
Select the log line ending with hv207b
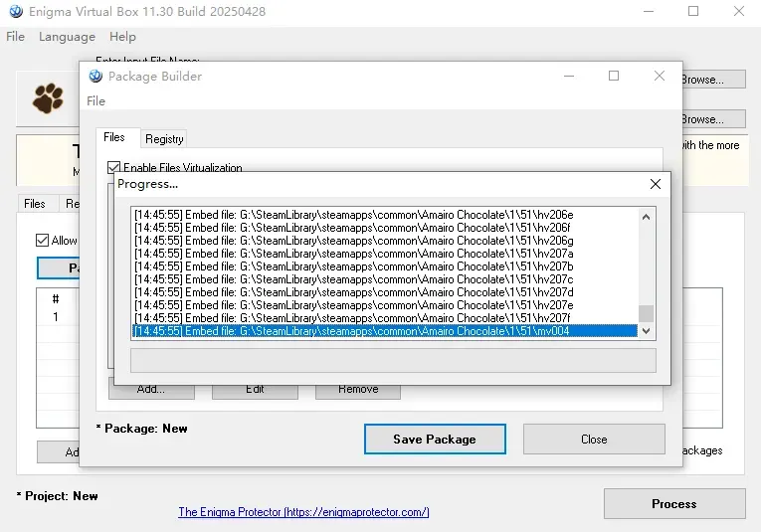point(384,266)
